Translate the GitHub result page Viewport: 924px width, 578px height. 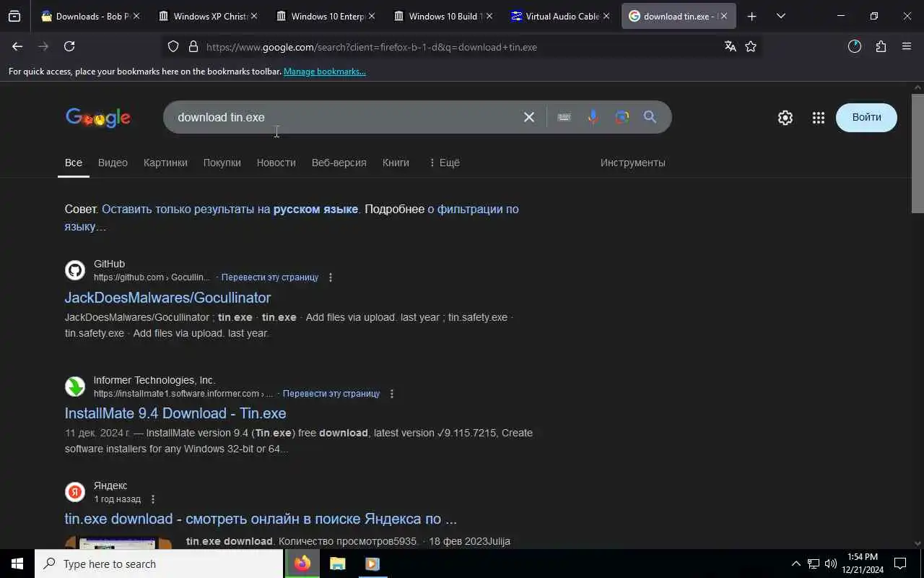point(270,277)
